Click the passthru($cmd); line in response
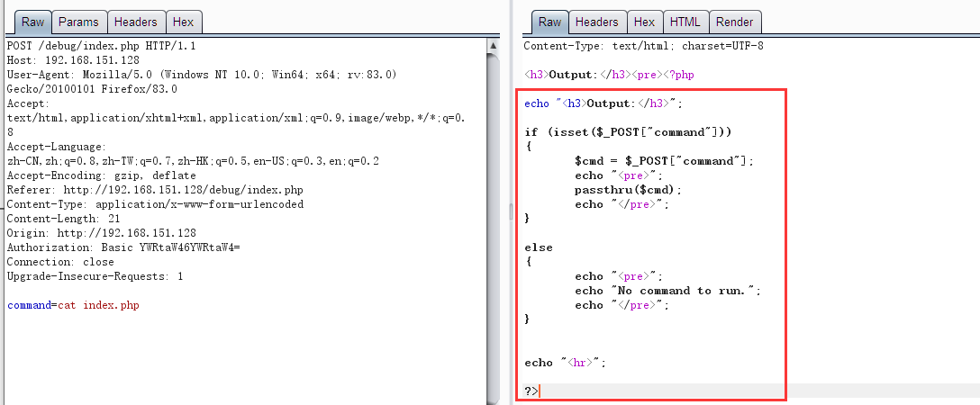This screenshot has height=405, width=980. point(629,190)
